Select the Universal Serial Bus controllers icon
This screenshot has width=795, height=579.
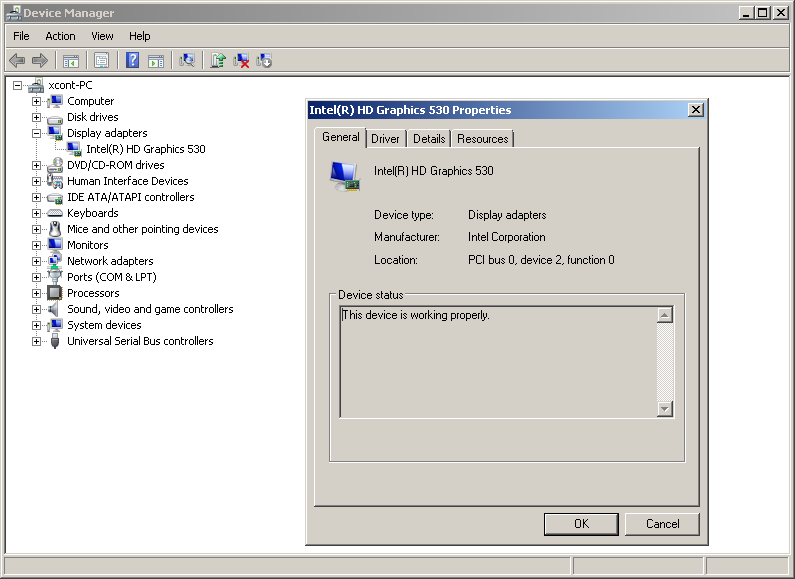click(x=55, y=341)
